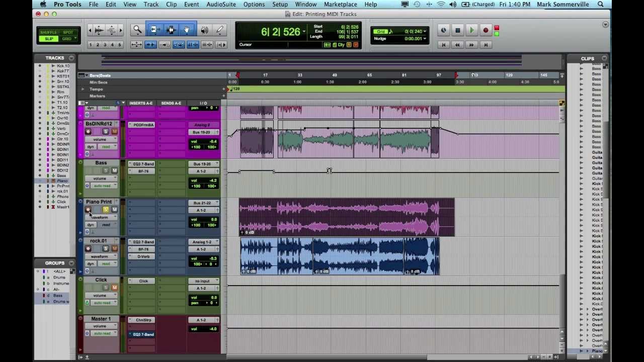
Task: Click the Return to Zero button
Action: tap(443, 45)
